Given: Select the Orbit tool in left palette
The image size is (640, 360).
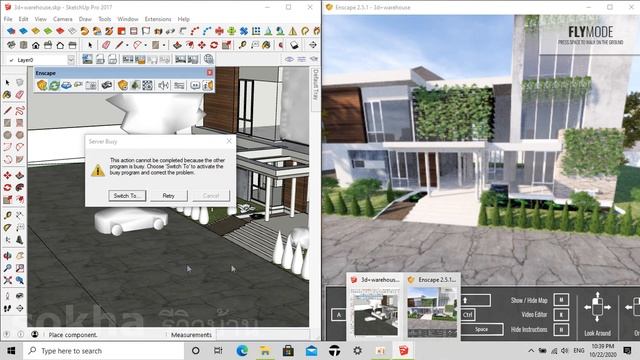Looking at the screenshot, I should pyautogui.click(x=7, y=256).
